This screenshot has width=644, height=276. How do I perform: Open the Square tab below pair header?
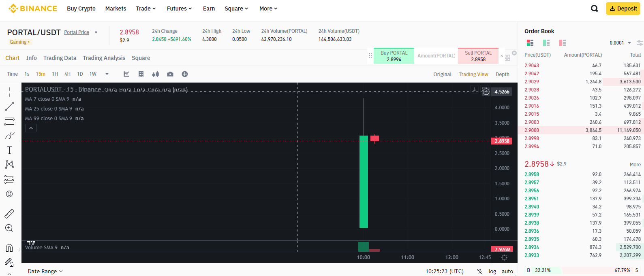[x=141, y=58]
